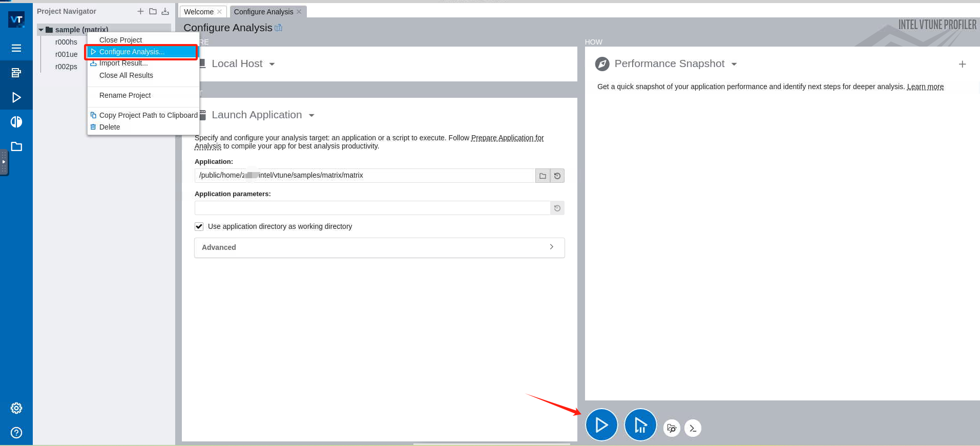Open the hamburger menu in sidebar
Viewport: 980px width, 446px height.
click(x=16, y=48)
